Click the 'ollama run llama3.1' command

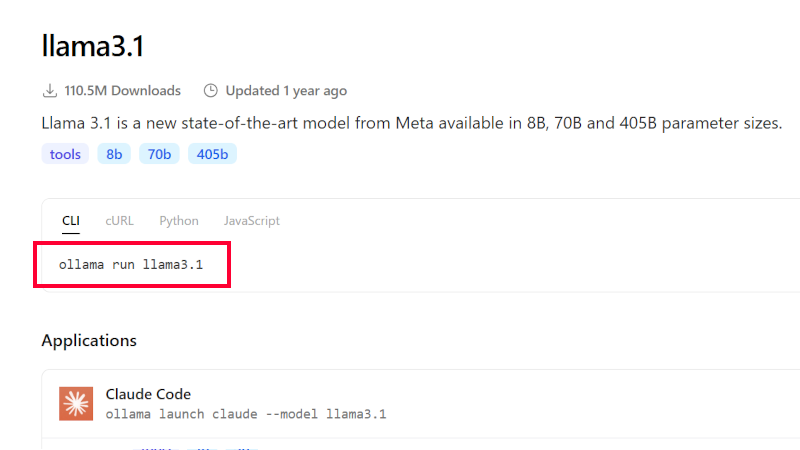(131, 265)
